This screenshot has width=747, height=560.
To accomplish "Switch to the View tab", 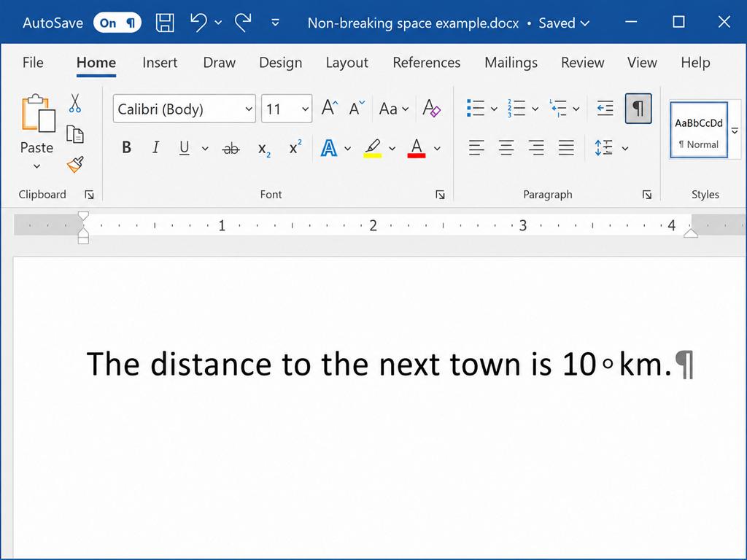I will (x=642, y=63).
